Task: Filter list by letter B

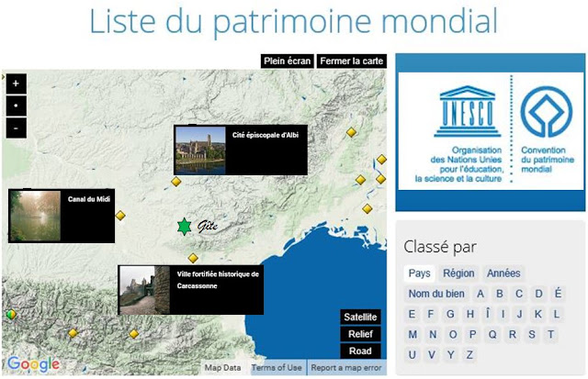Action: (x=500, y=294)
